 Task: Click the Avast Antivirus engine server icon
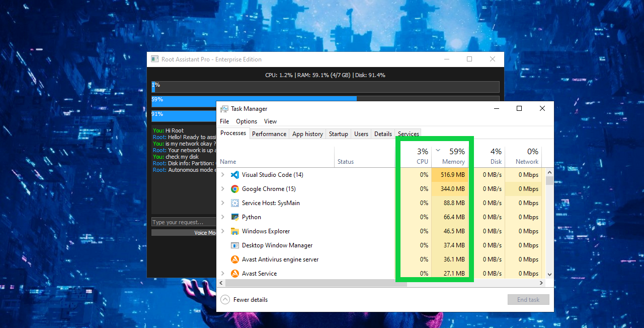pos(234,259)
